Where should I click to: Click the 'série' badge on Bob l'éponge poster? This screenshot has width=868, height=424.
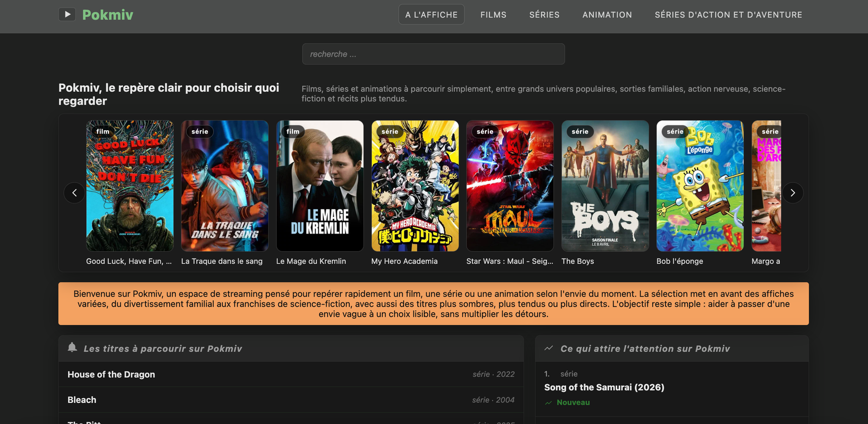point(675,131)
